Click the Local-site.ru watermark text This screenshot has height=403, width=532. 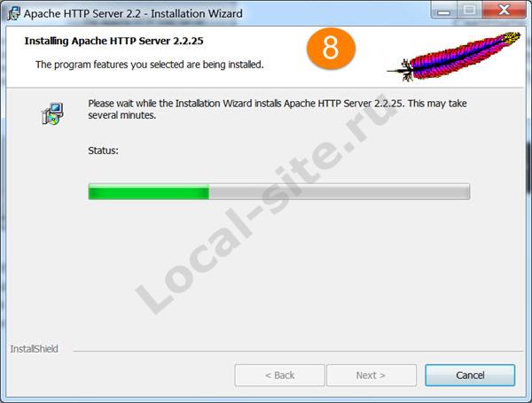[x=266, y=204]
